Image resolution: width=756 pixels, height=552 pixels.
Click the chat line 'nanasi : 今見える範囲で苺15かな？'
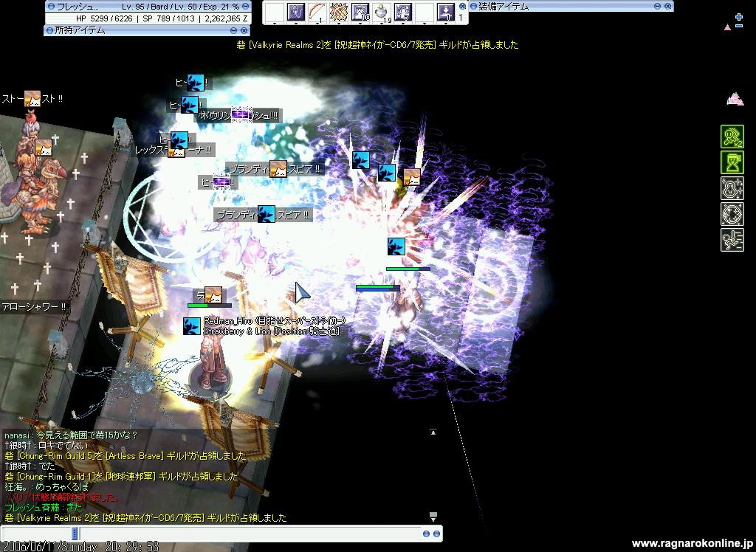pyautogui.click(x=71, y=435)
